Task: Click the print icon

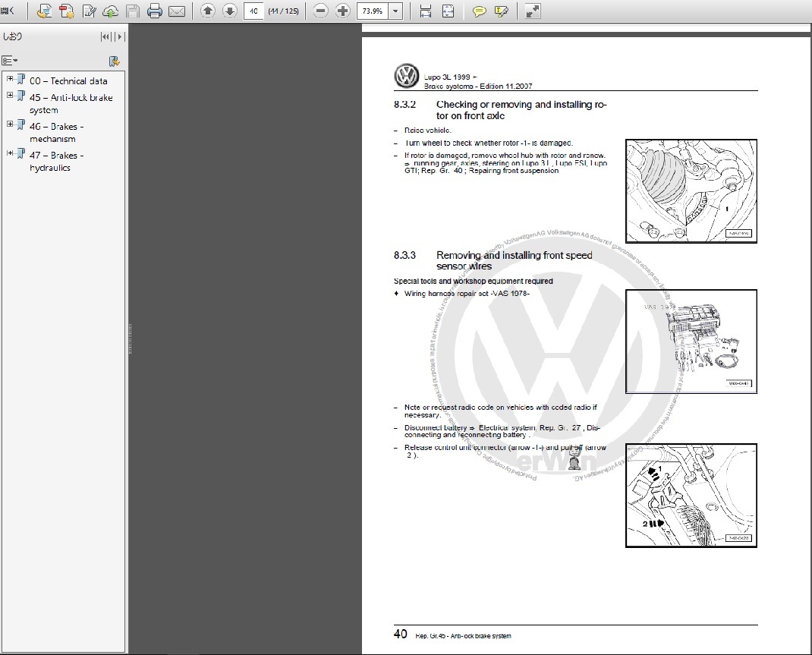Action: (154, 11)
